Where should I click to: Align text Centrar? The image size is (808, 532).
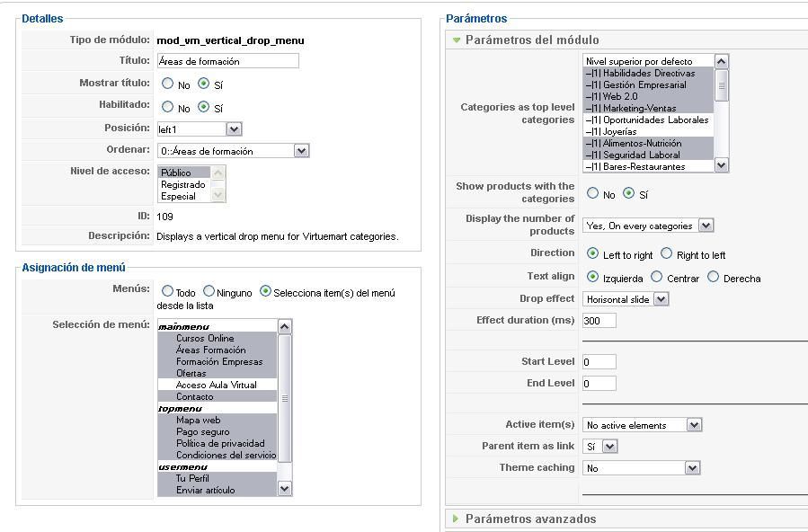pos(656,277)
